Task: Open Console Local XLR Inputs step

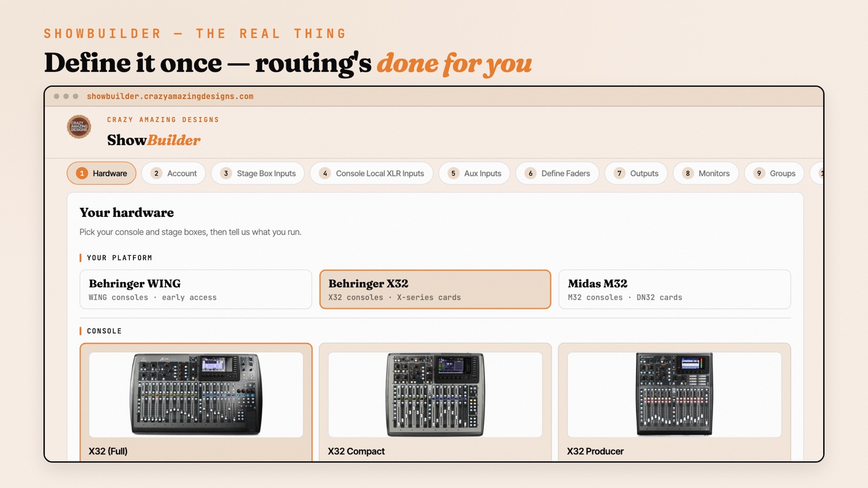Action: click(x=372, y=174)
